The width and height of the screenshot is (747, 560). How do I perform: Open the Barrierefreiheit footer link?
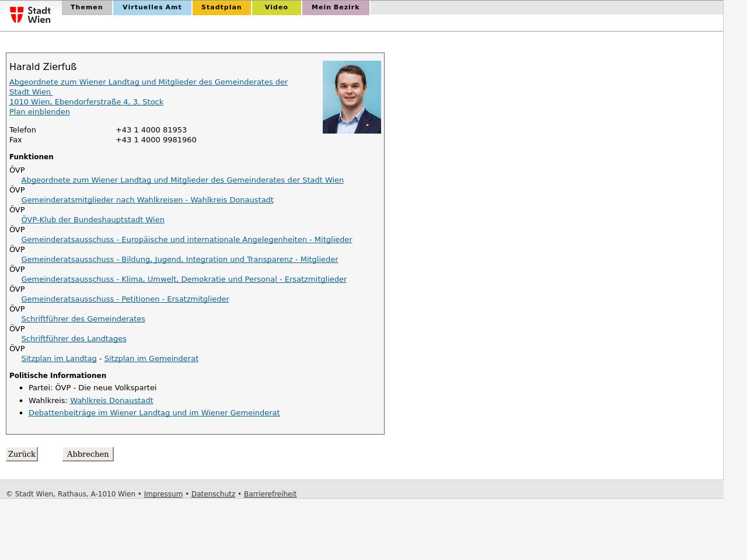(x=270, y=494)
